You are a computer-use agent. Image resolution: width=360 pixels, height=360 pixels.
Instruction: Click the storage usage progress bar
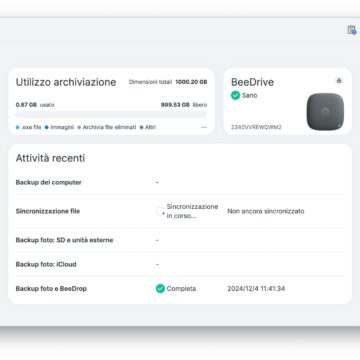click(111, 115)
